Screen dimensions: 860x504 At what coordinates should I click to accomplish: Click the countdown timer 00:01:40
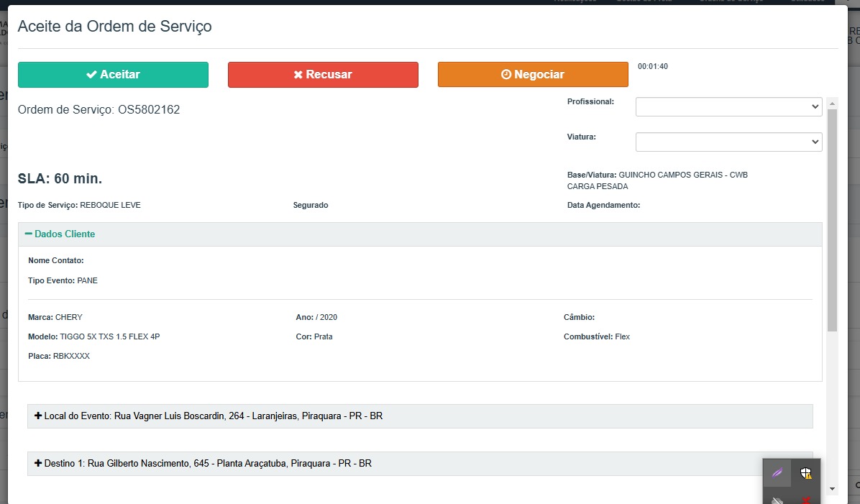(653, 66)
